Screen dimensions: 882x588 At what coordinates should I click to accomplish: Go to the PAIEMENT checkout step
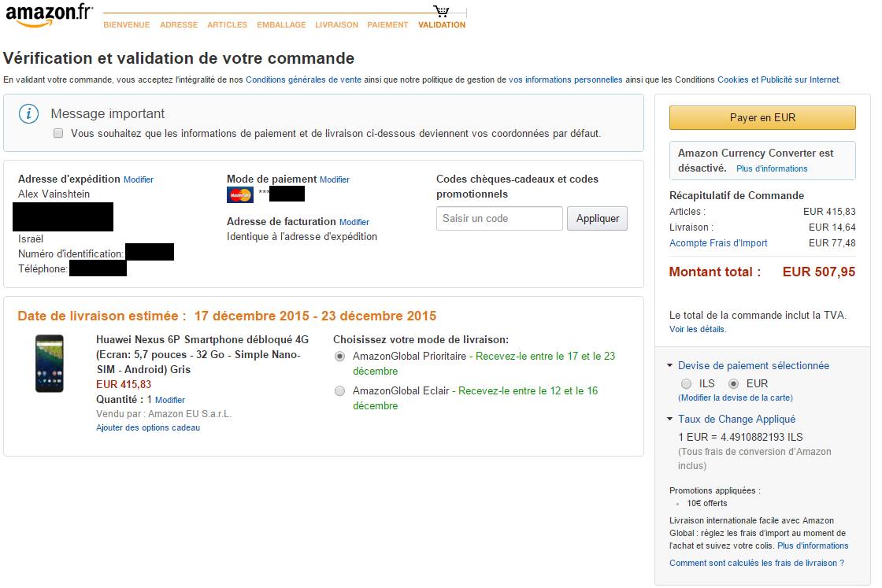387,25
